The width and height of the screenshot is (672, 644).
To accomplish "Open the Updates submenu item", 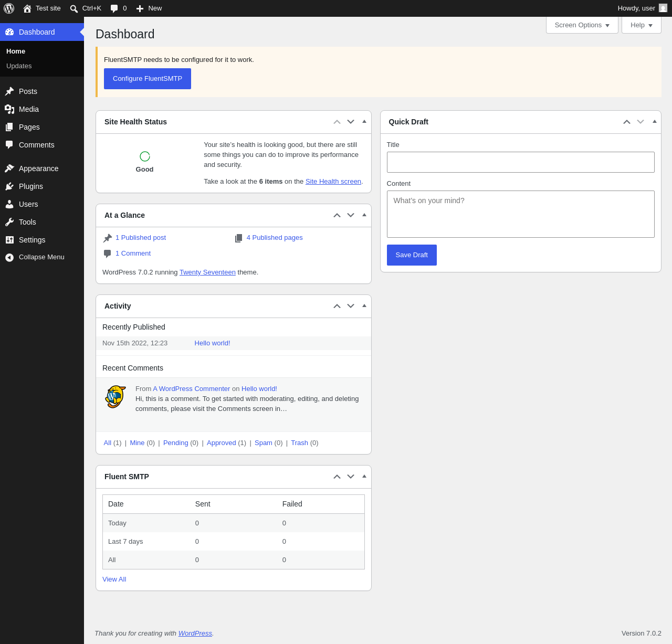I will pyautogui.click(x=19, y=66).
